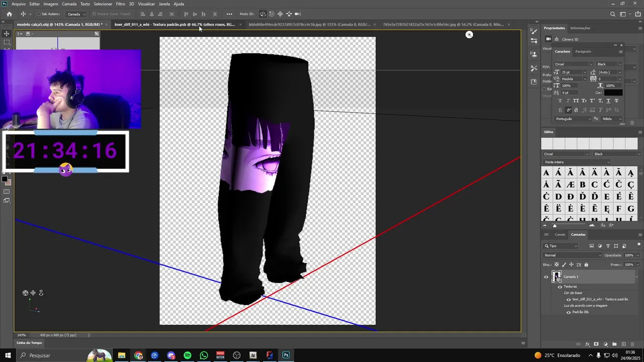The image size is (644, 362).
Task: Hide the Camada 1 layer eye icon
Action: 546,277
